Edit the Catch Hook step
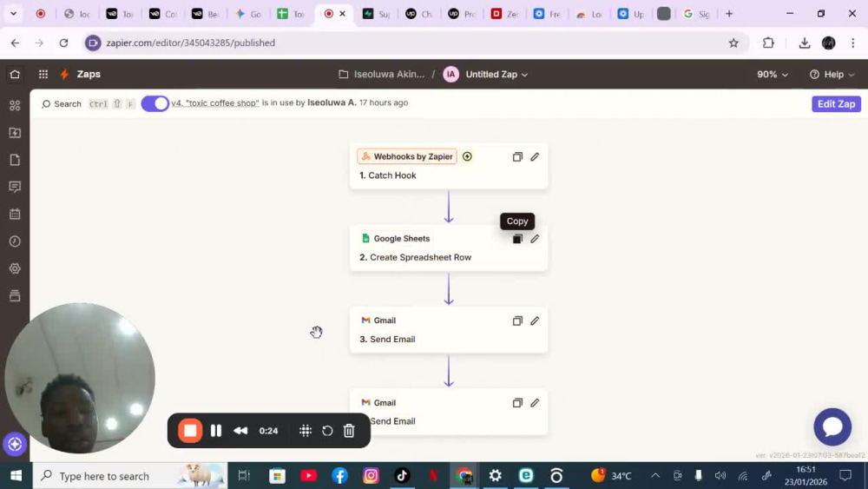 (535, 156)
